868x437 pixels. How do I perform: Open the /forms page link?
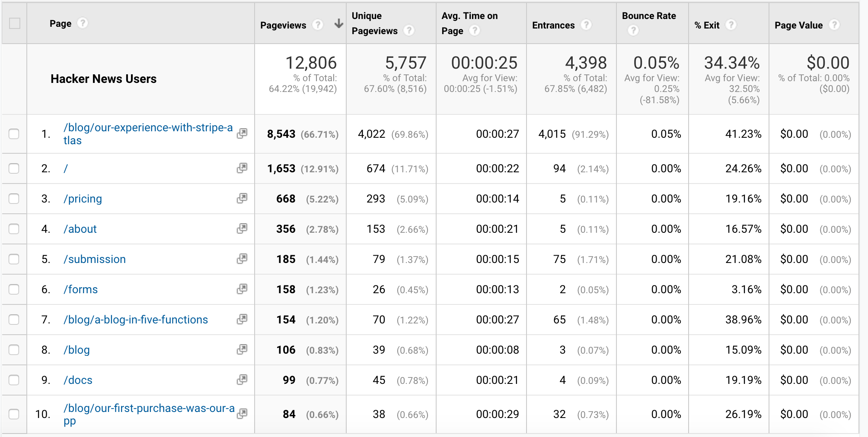pos(81,289)
